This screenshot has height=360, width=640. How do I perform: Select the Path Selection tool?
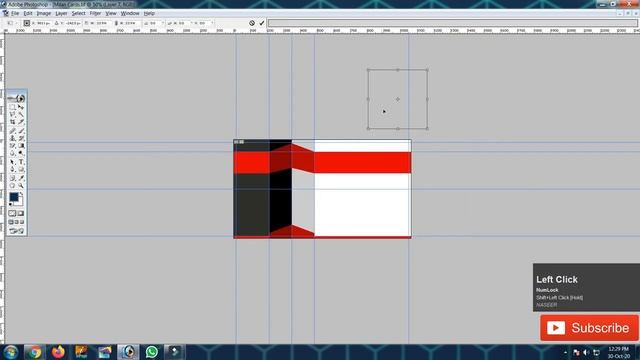(x=12, y=162)
